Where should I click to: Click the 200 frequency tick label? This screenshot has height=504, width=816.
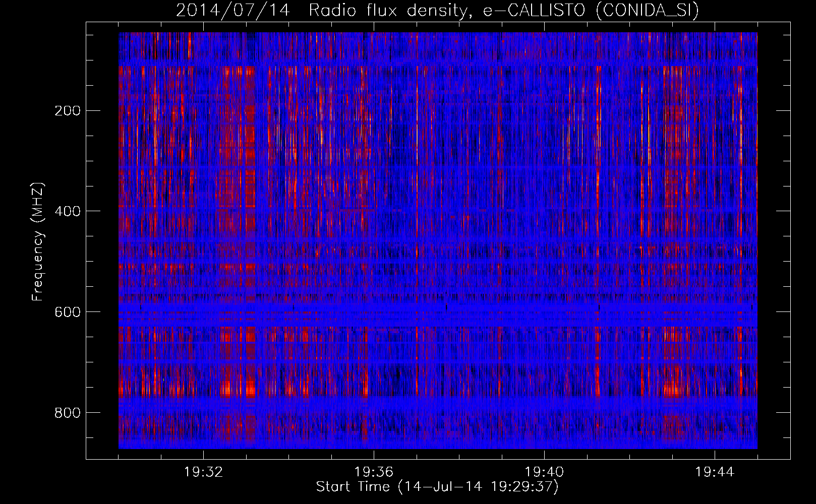(x=67, y=111)
